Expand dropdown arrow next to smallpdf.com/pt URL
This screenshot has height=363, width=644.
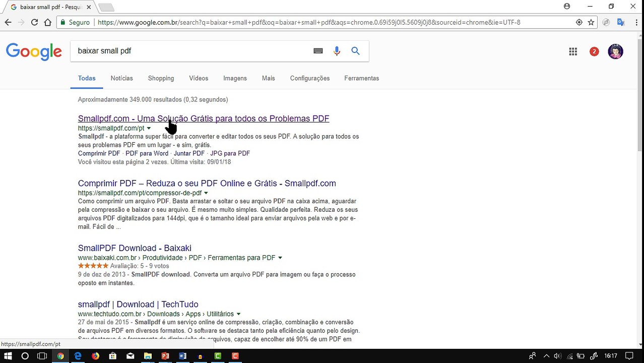coord(149,129)
